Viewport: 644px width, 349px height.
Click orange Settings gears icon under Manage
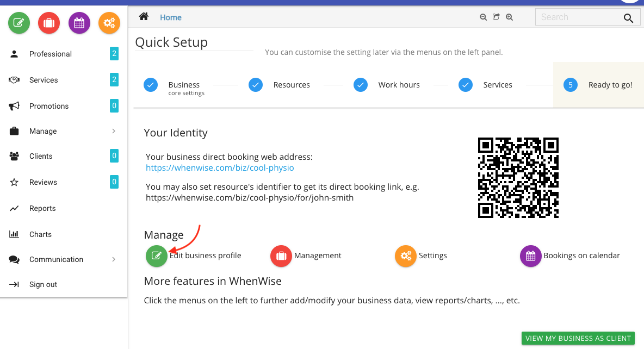pyautogui.click(x=406, y=255)
